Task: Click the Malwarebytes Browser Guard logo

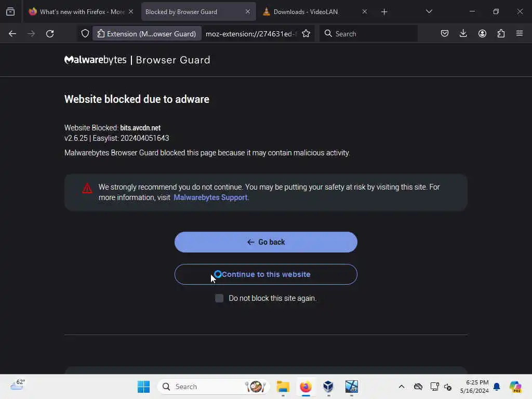Action: tap(137, 60)
